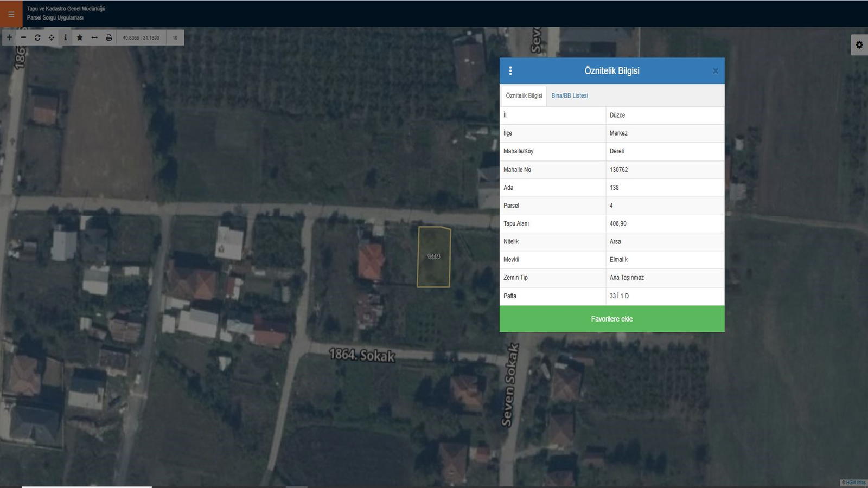This screenshot has width=868, height=488.
Task: Click the refresh map icon
Action: (x=37, y=37)
